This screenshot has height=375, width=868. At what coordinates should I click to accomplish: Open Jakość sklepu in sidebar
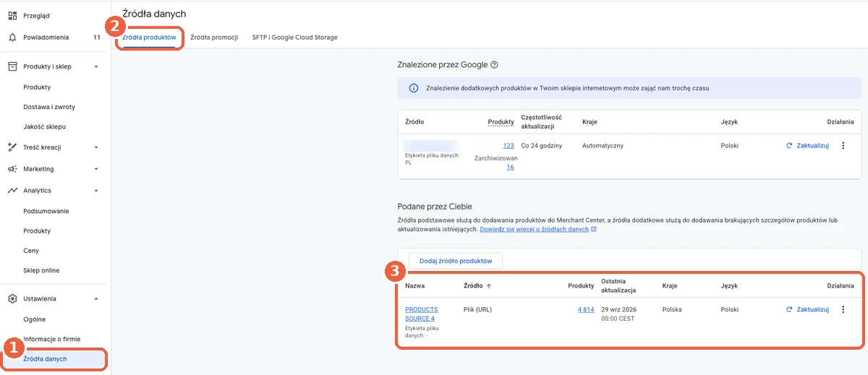pyautogui.click(x=44, y=126)
